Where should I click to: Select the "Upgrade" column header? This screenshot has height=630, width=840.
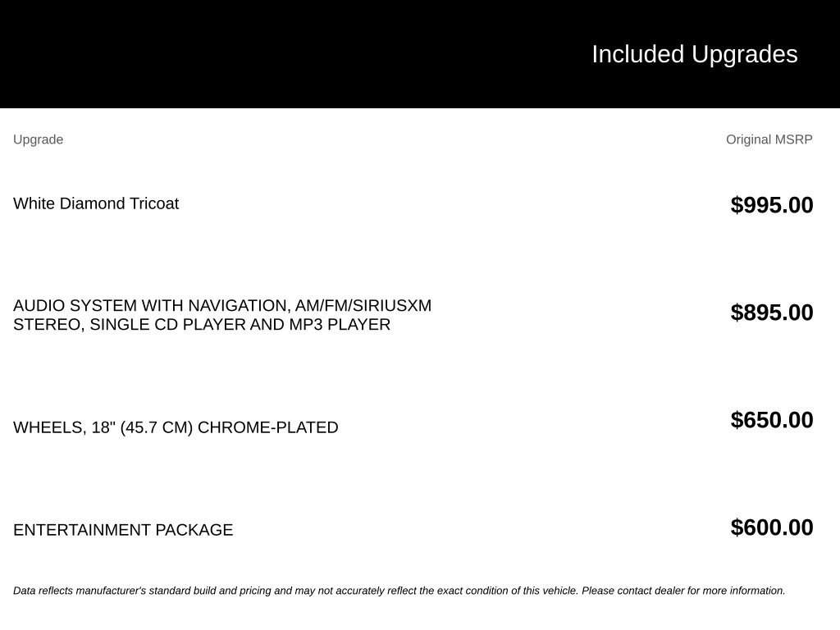pos(38,139)
